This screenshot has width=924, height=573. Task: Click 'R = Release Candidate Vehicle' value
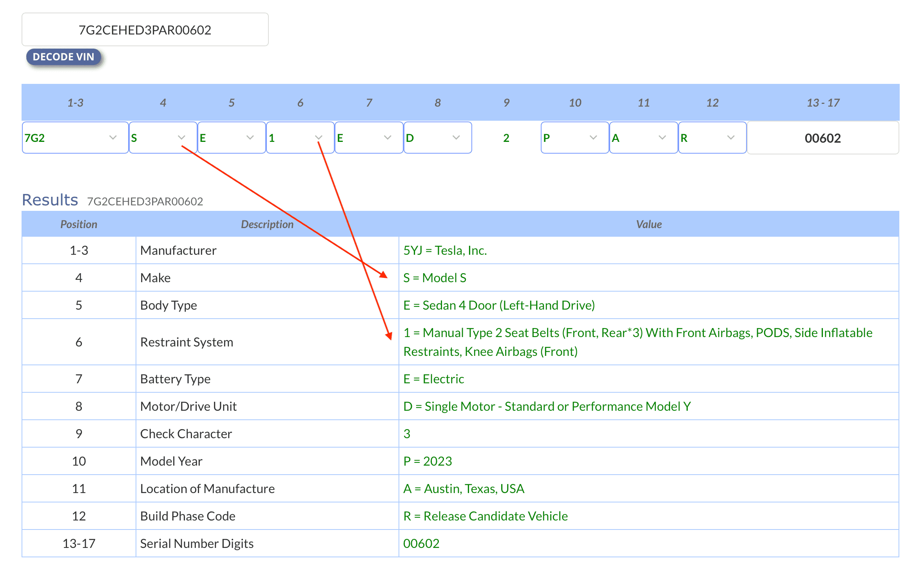[486, 516]
